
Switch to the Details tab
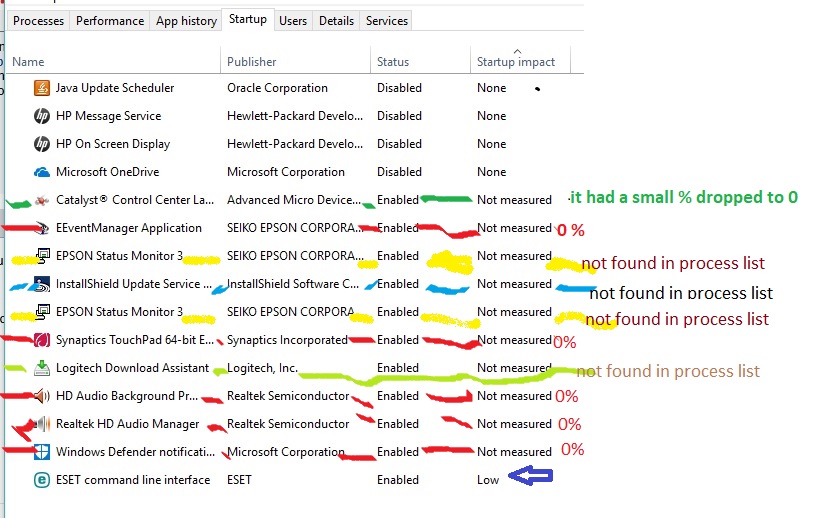336,21
